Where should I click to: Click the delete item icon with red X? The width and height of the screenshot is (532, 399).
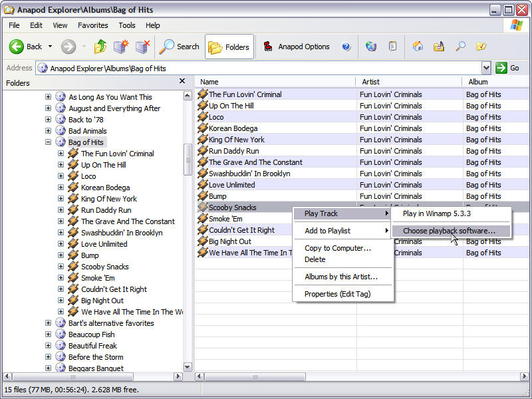click(142, 47)
